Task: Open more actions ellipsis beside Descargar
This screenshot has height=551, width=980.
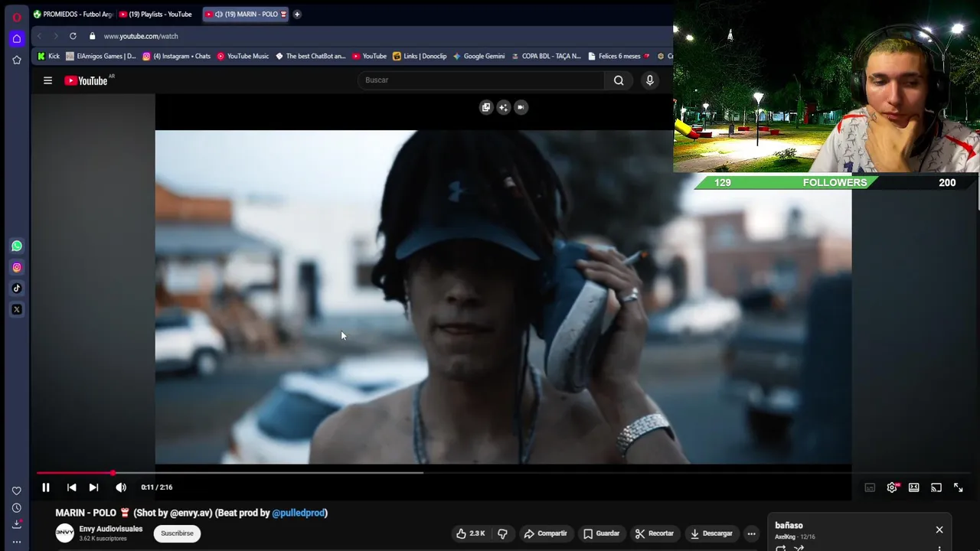Action: tap(752, 533)
